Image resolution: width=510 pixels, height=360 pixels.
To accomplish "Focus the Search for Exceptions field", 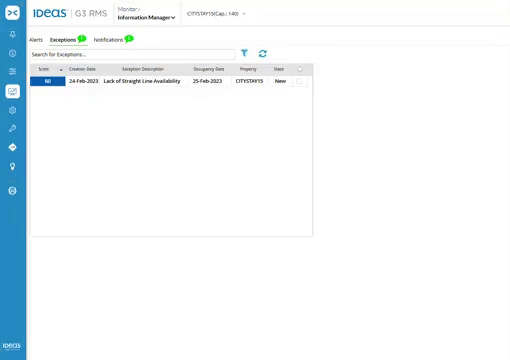I will point(133,54).
